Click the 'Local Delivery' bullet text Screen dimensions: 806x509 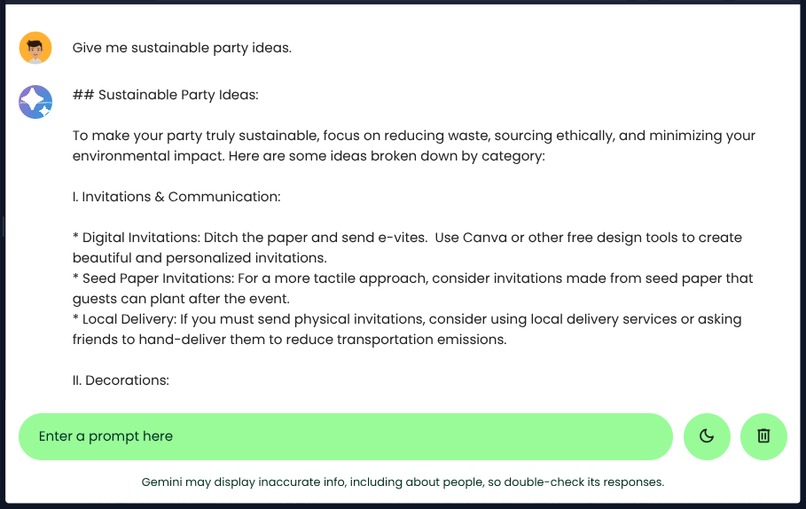126,319
